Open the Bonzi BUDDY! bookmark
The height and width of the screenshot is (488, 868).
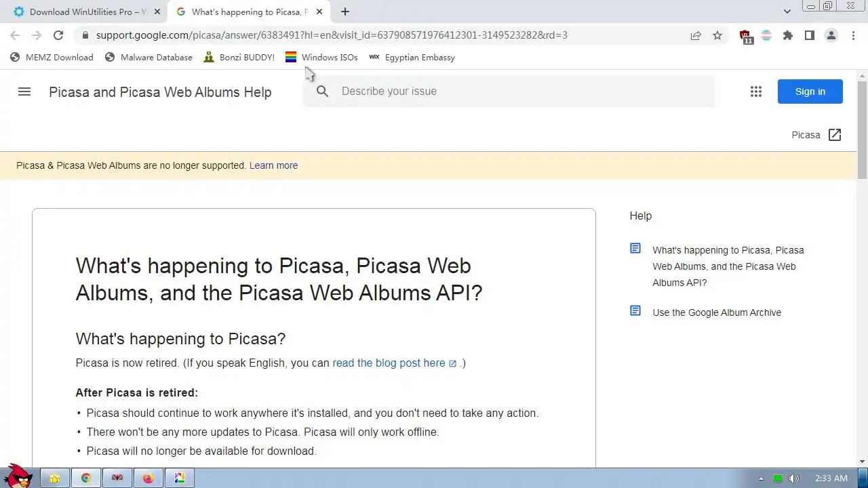click(x=239, y=58)
